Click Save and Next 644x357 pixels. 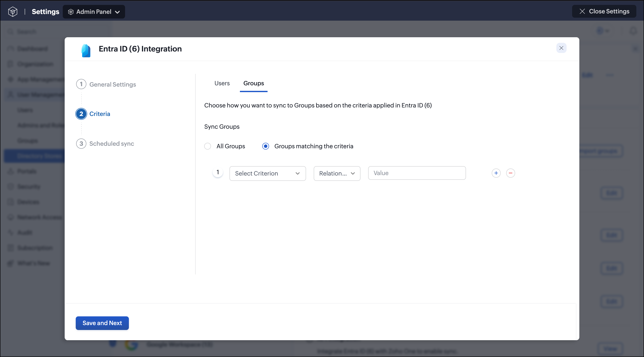pyautogui.click(x=102, y=323)
